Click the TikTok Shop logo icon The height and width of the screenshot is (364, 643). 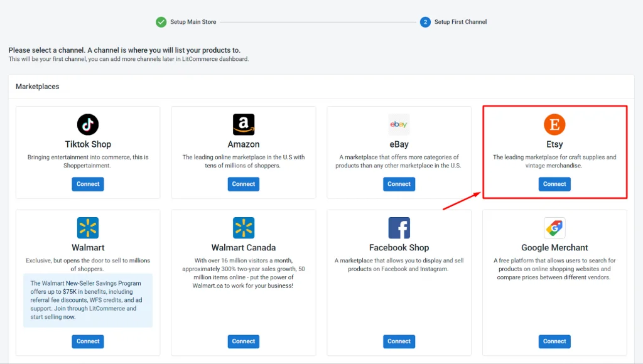coord(88,124)
